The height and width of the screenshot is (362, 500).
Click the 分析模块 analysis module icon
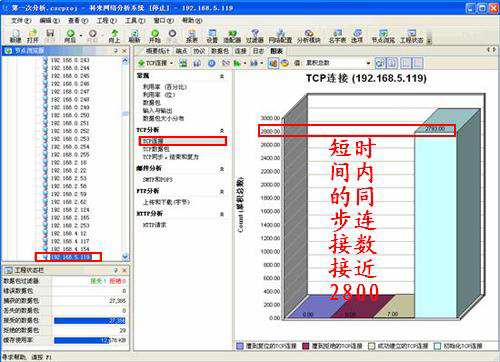click(x=309, y=36)
